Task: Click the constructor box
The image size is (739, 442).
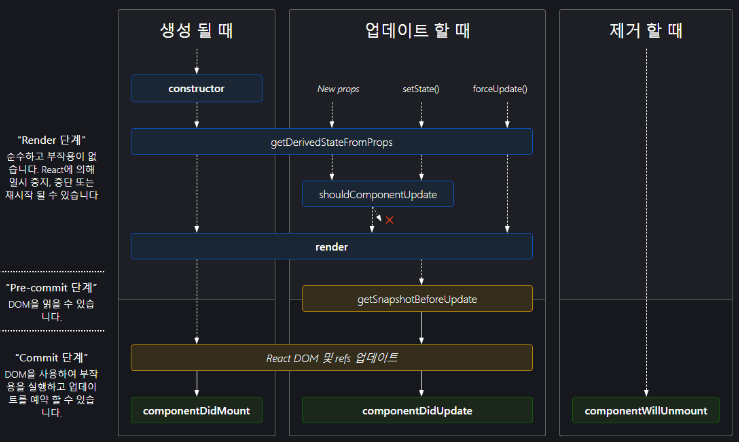Action: coord(197,88)
